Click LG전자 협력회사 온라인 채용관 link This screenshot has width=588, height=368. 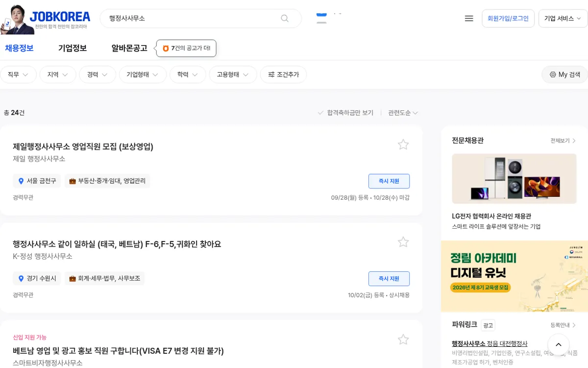pos(491,216)
